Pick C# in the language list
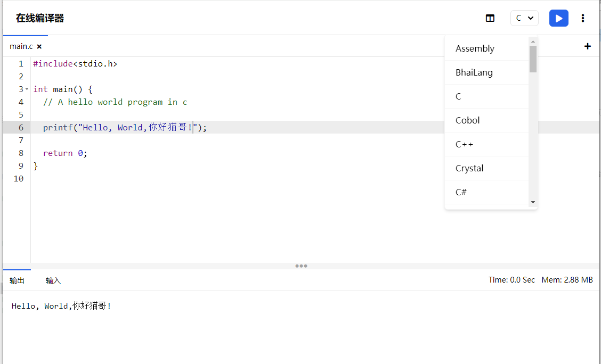Screen dimensions: 601x364 pyautogui.click(x=461, y=192)
